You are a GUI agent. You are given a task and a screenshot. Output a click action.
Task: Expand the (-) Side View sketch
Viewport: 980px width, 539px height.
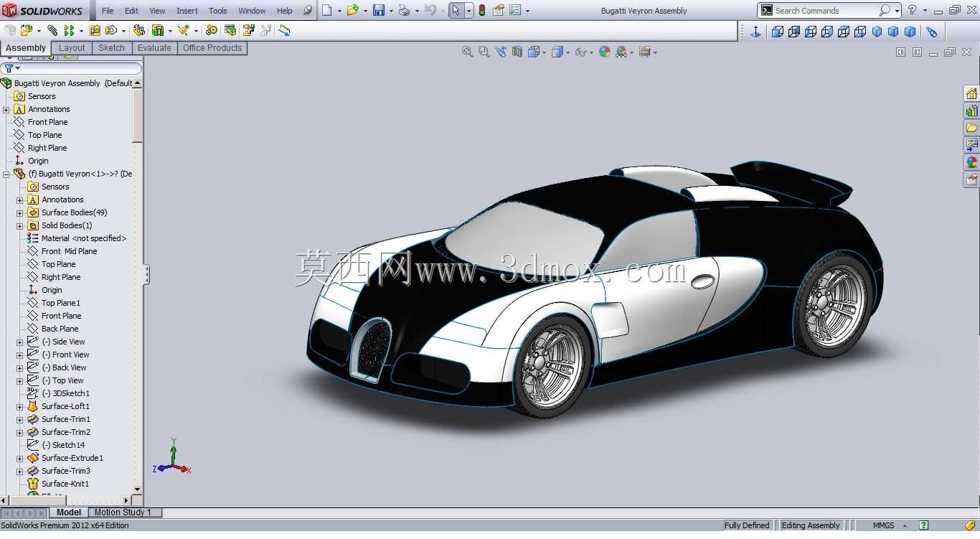(x=19, y=342)
